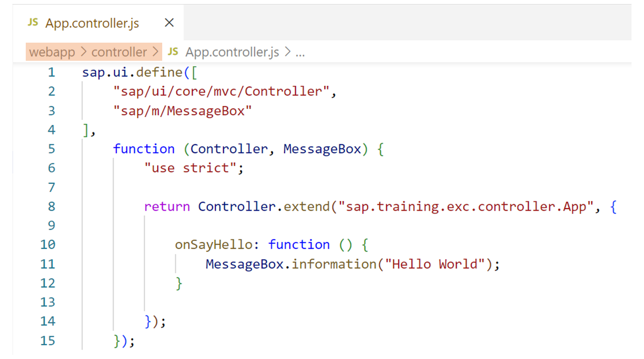644x359 pixels.
Task: Click the MessageBox parameter on line 5
Action: tap(322, 149)
